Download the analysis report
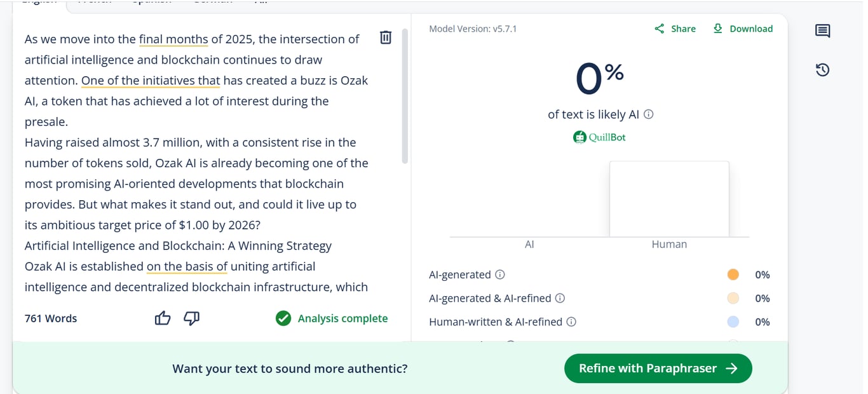 [x=743, y=29]
